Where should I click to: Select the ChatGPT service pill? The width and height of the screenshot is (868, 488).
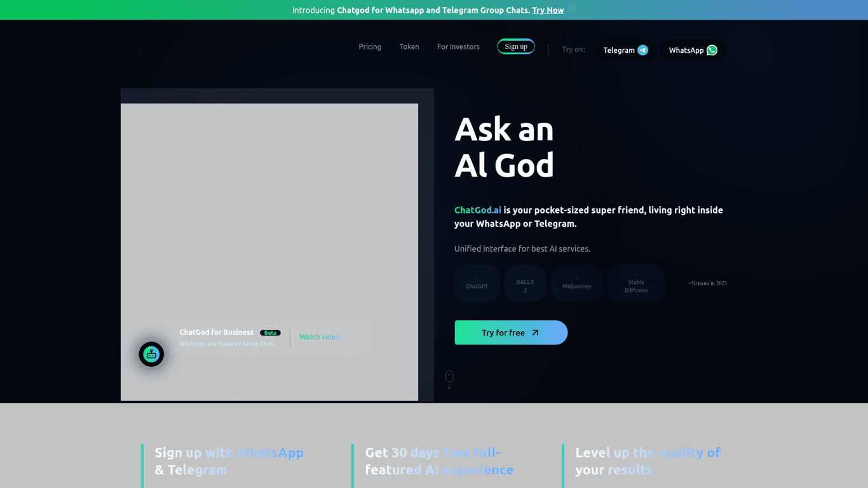click(477, 283)
